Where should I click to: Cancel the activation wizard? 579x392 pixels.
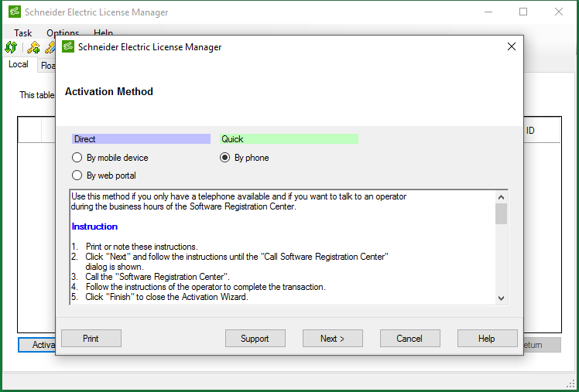click(x=410, y=338)
